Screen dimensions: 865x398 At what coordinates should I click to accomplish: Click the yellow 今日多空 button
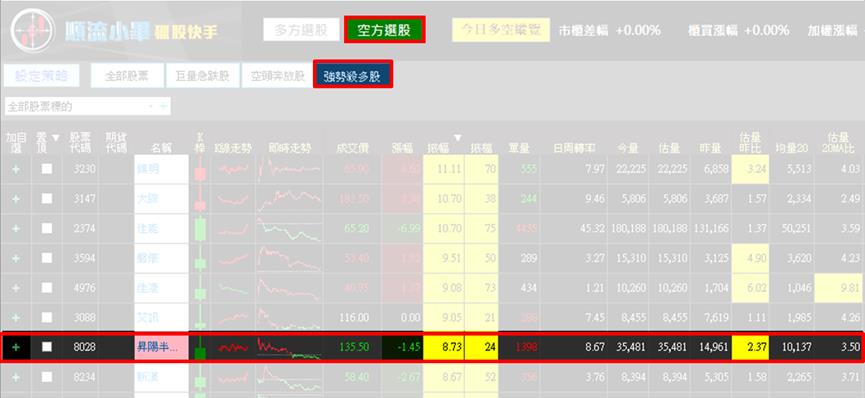[x=501, y=30]
